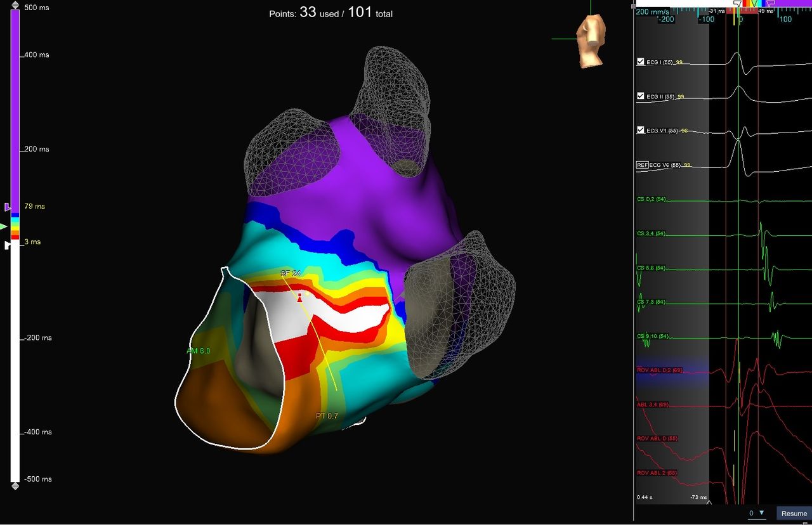Toggle the ECG V1 channel checkbox
812x525 pixels.
[x=641, y=130]
